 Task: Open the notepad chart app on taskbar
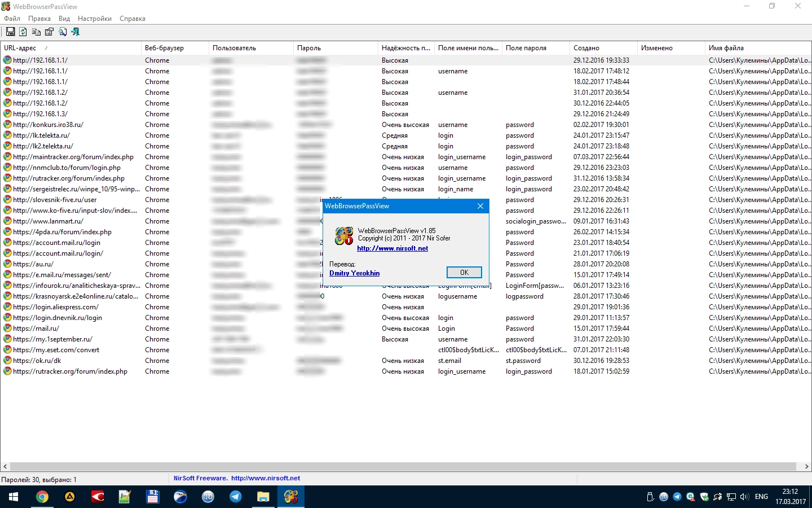tap(125, 497)
